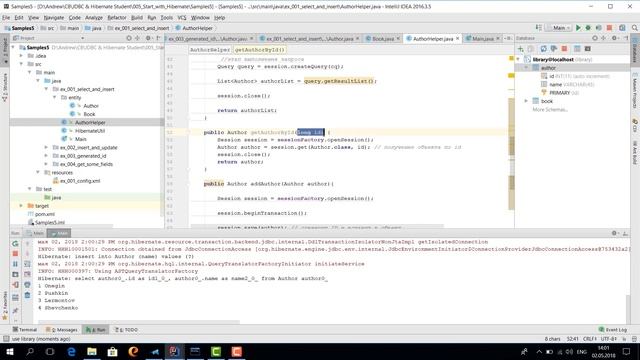Toggle tool window bar icon in status bar

coord(5,339)
